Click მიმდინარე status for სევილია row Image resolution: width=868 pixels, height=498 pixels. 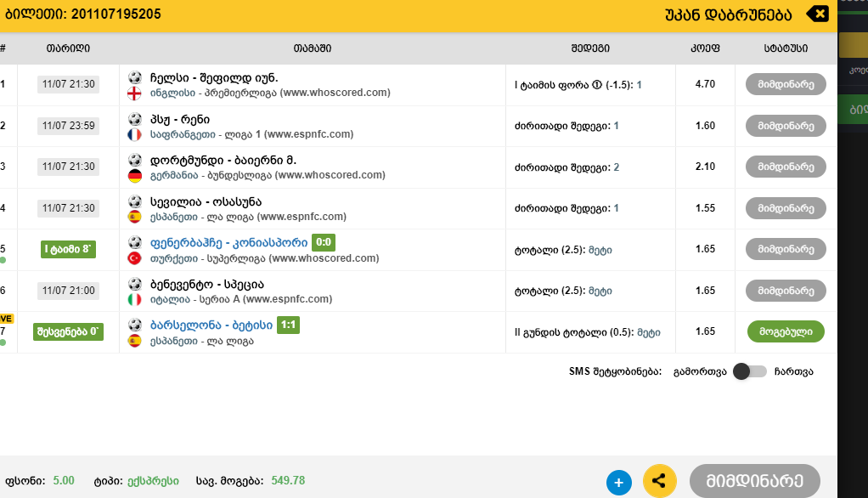click(x=786, y=208)
